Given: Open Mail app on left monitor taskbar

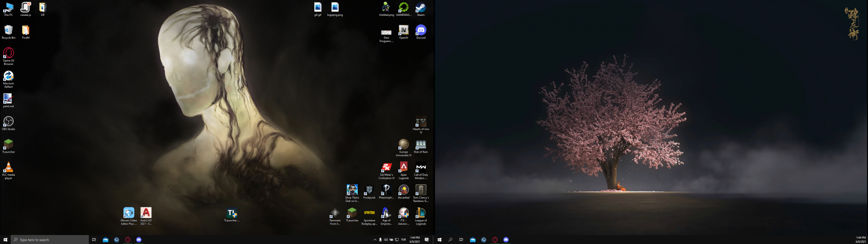Looking at the screenshot, I should [x=105, y=239].
